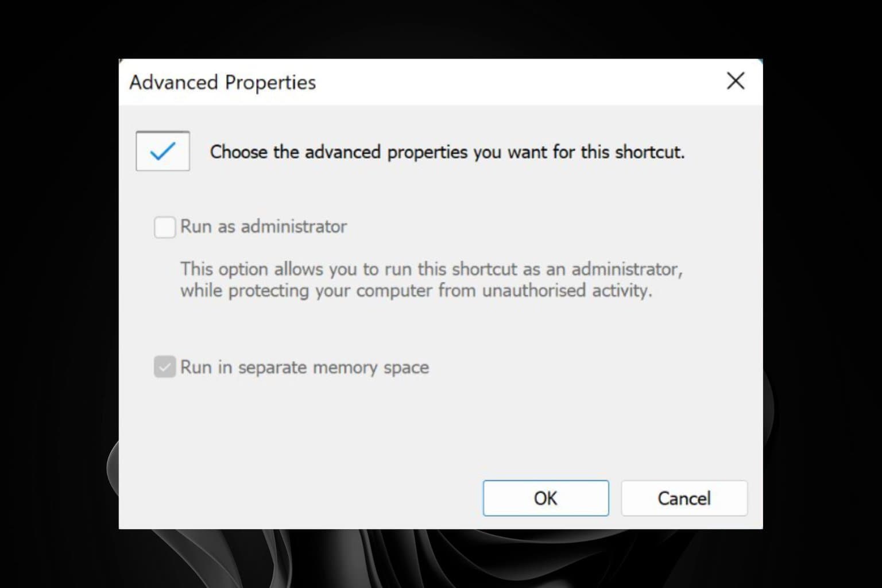Click the 'Run in separate memory space' label
882x588 pixels.
[x=304, y=367]
